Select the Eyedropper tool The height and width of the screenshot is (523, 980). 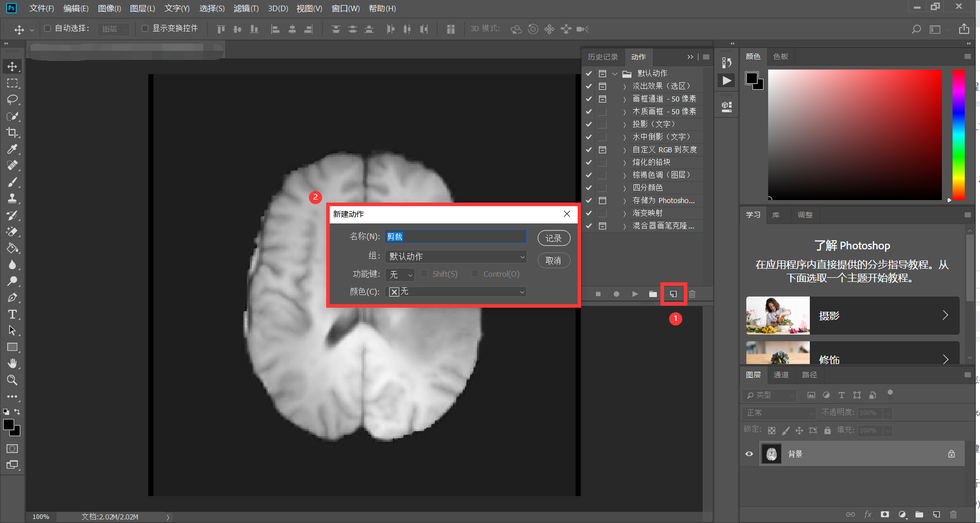(12, 149)
